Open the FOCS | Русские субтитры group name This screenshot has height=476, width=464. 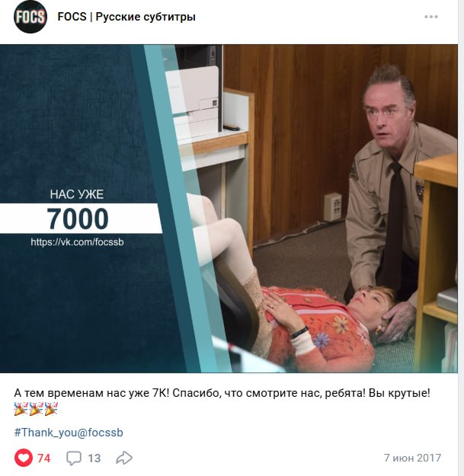click(x=126, y=17)
